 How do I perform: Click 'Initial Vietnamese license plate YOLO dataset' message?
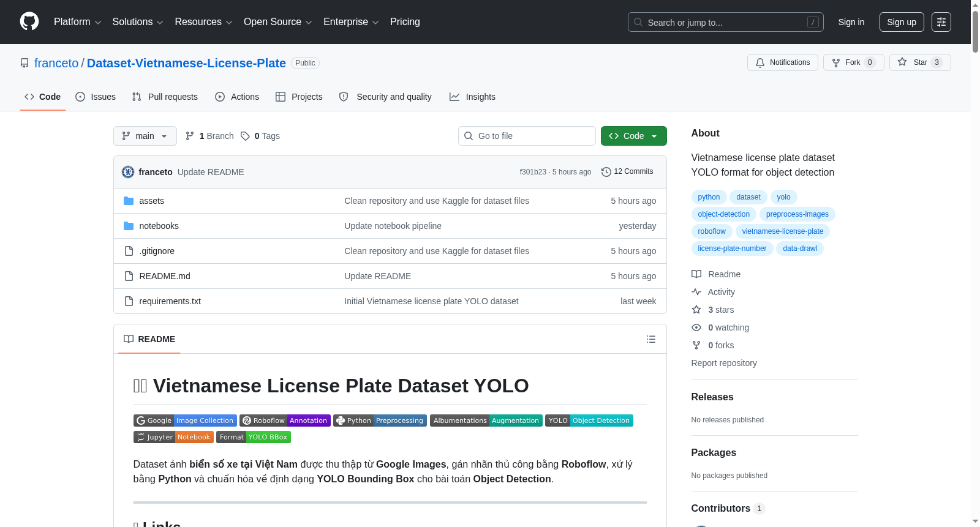(x=431, y=301)
